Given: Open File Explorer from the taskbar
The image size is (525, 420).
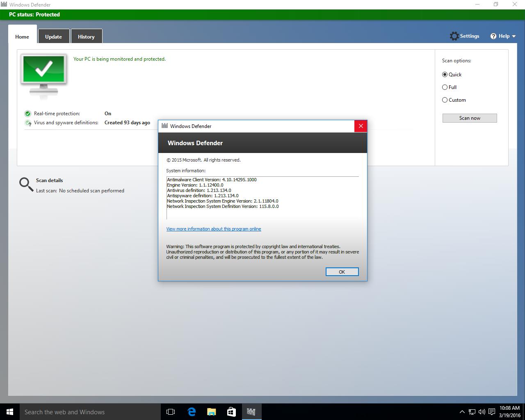Looking at the screenshot, I should (211, 412).
